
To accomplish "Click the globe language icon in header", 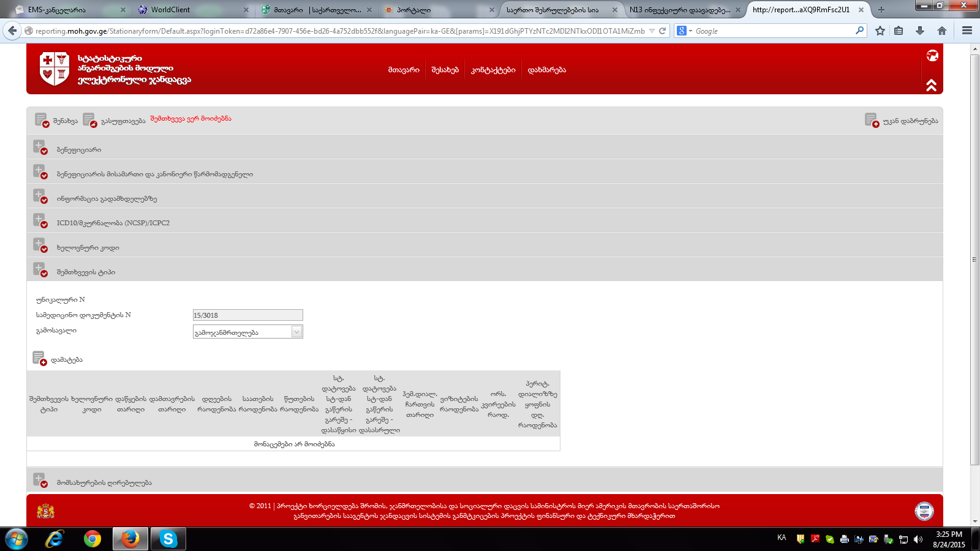I will pos(932,56).
